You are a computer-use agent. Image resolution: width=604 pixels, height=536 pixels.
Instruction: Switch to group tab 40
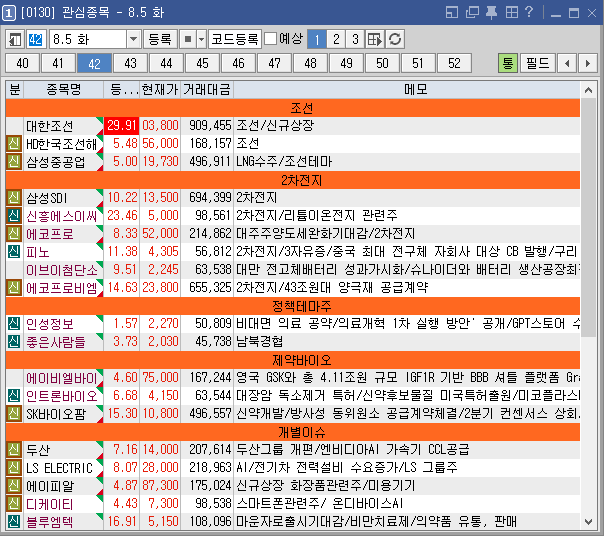tap(22, 63)
